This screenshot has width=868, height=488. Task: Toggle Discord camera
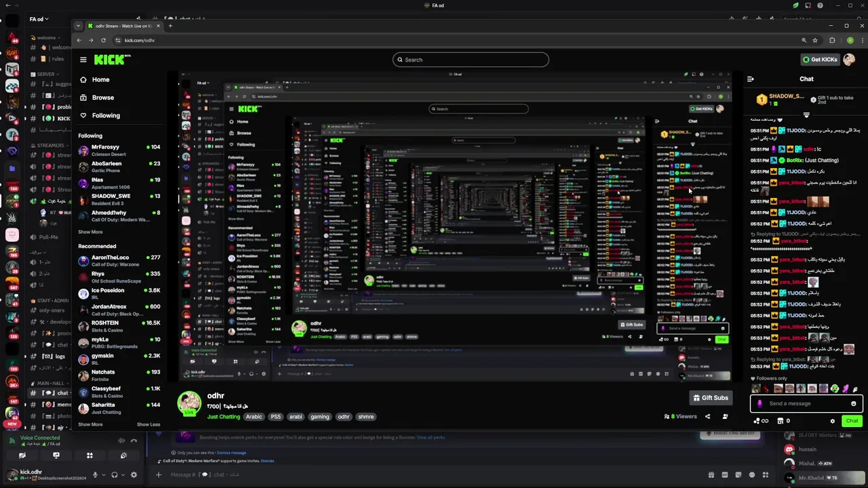[x=22, y=455]
